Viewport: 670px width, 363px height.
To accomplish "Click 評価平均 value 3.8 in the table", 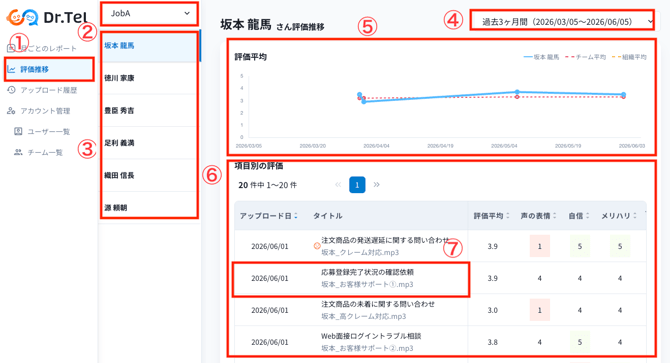I will (x=493, y=342).
